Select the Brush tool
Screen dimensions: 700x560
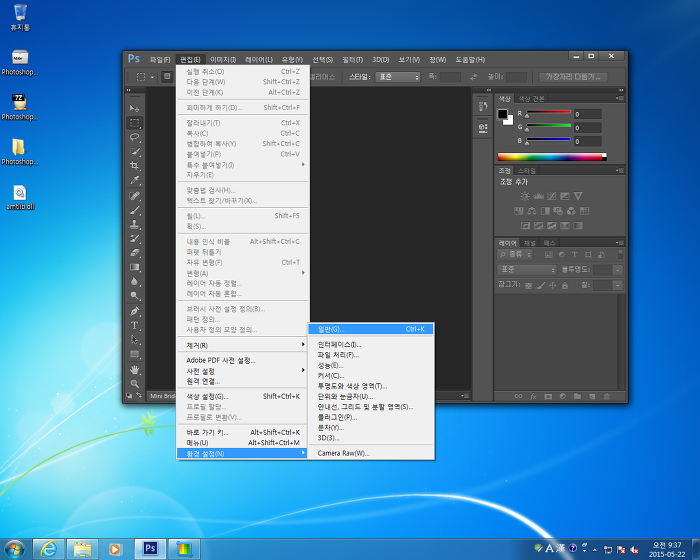point(134,210)
